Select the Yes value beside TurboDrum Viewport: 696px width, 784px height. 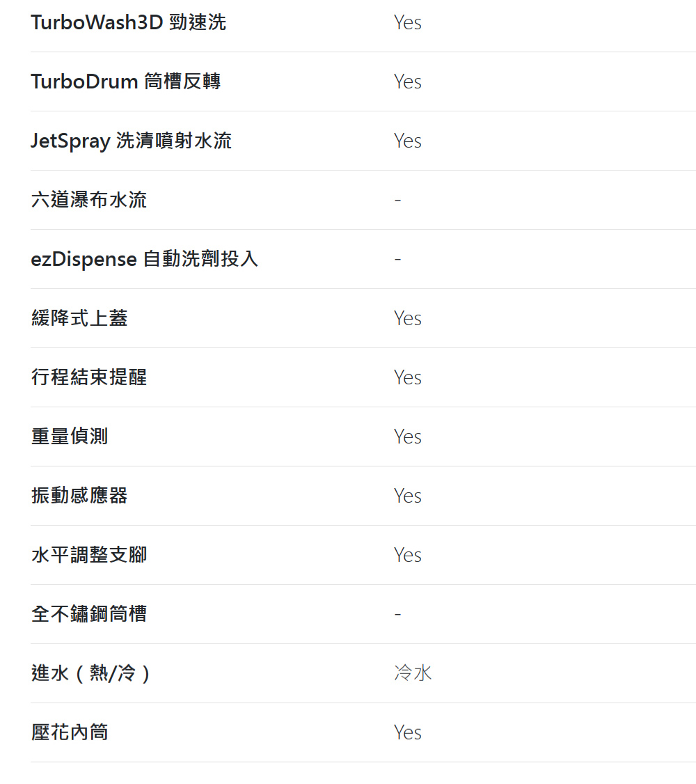[x=408, y=81]
